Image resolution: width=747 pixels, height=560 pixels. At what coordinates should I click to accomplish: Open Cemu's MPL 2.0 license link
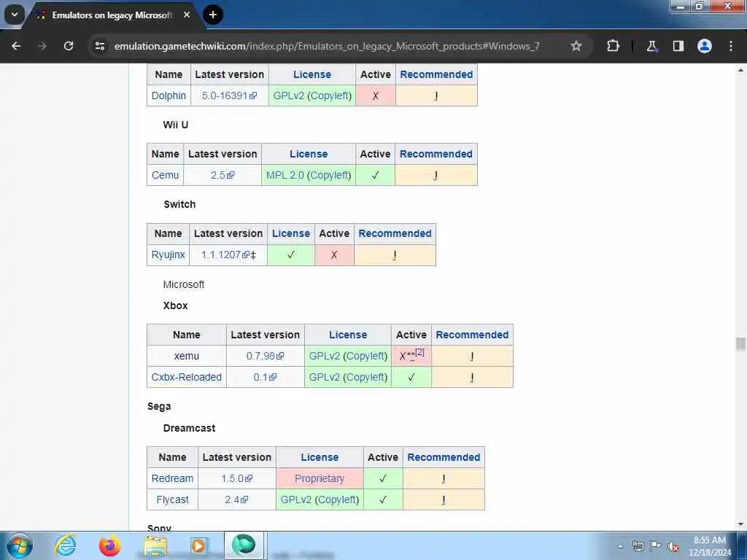285,175
